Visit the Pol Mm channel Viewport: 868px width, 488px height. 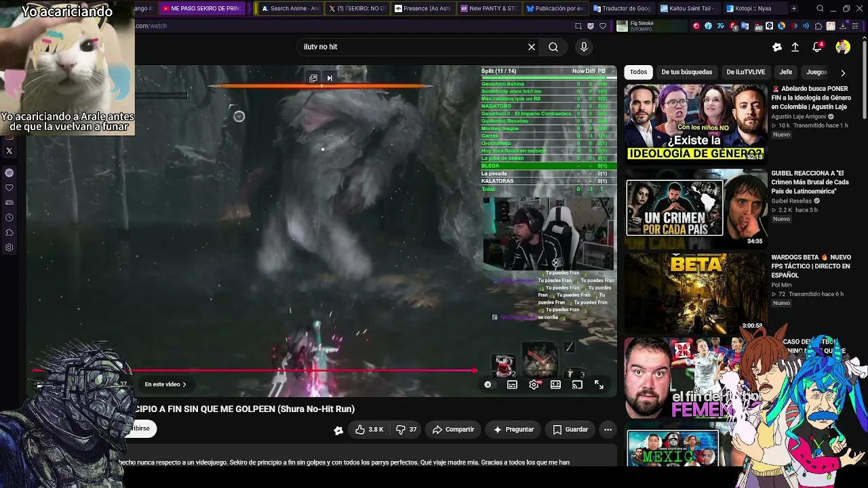point(781,285)
